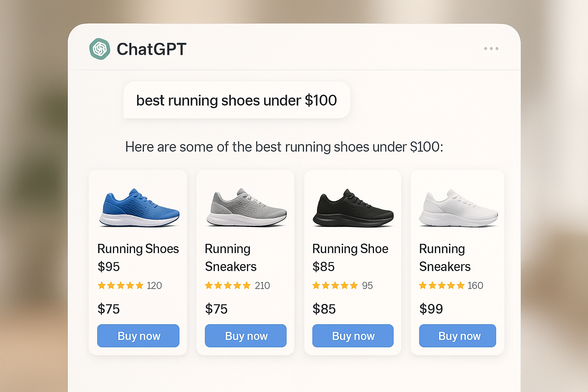
Task: Click the ChatGPT logo icon
Action: [x=100, y=49]
